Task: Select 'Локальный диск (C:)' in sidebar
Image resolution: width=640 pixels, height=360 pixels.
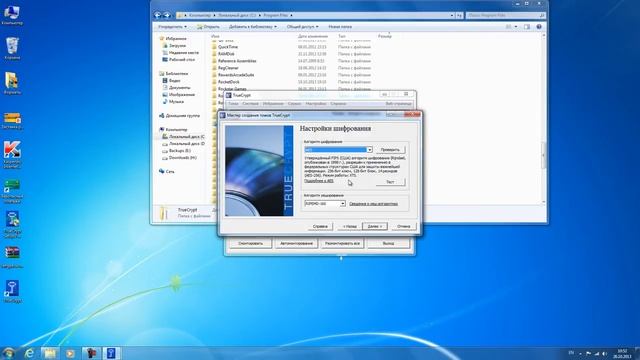Action: 187,137
